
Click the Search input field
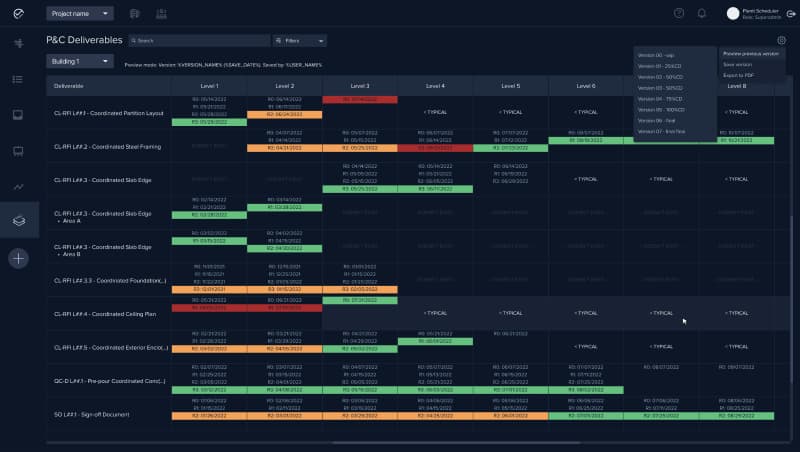(x=200, y=41)
